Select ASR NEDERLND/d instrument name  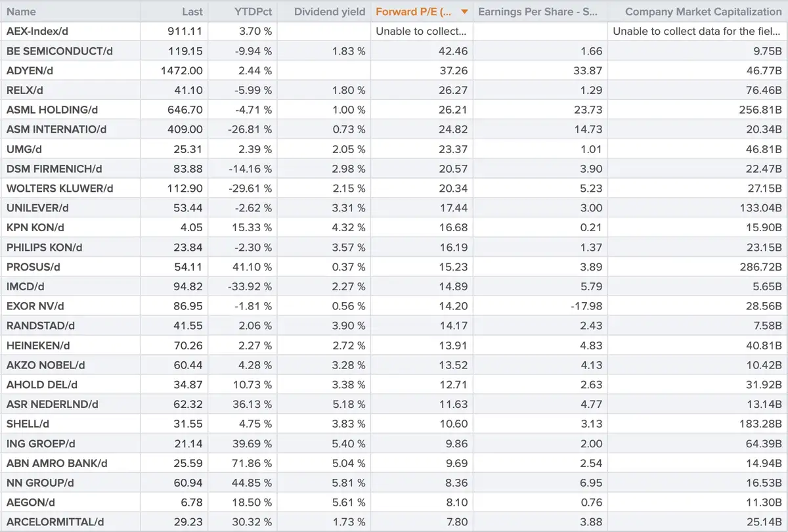[x=52, y=405]
